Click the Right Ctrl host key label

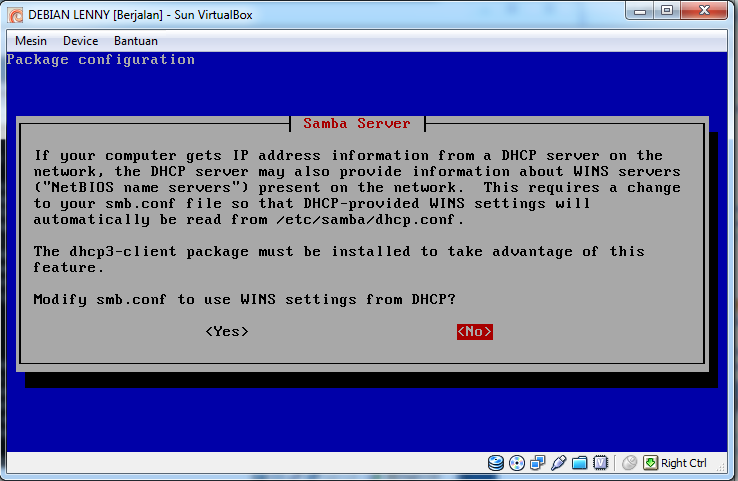click(683, 463)
